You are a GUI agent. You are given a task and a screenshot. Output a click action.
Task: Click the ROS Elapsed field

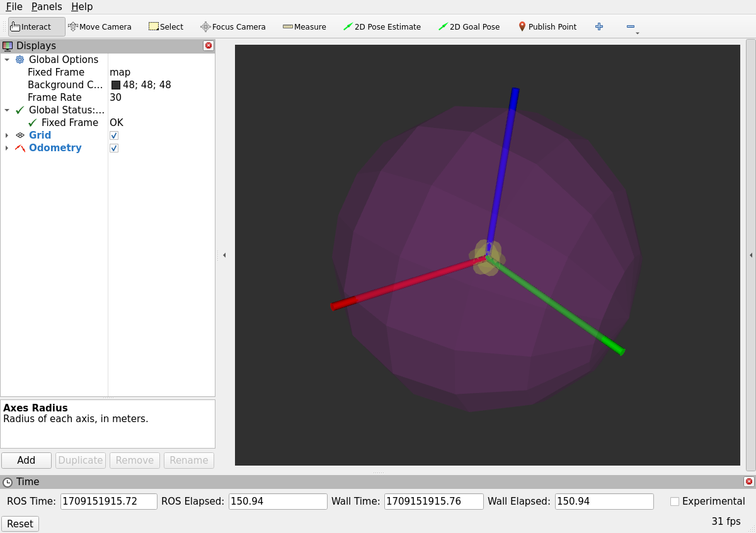(278, 501)
